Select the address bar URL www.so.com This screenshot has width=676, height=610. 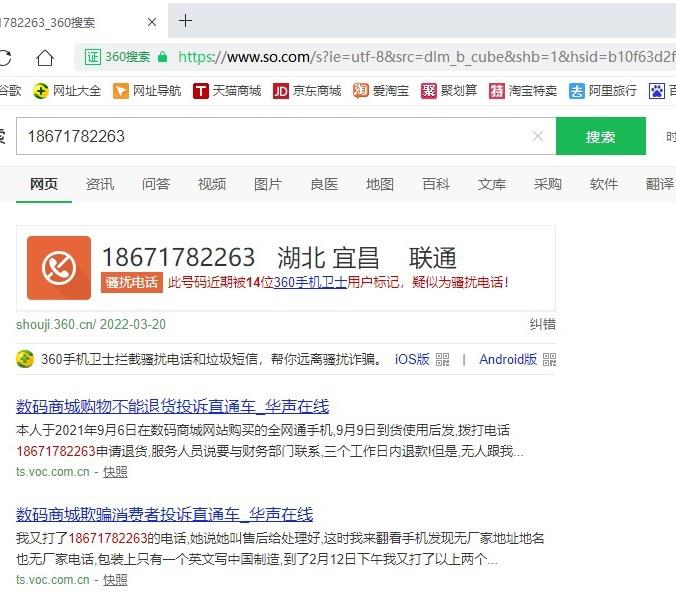(268, 57)
